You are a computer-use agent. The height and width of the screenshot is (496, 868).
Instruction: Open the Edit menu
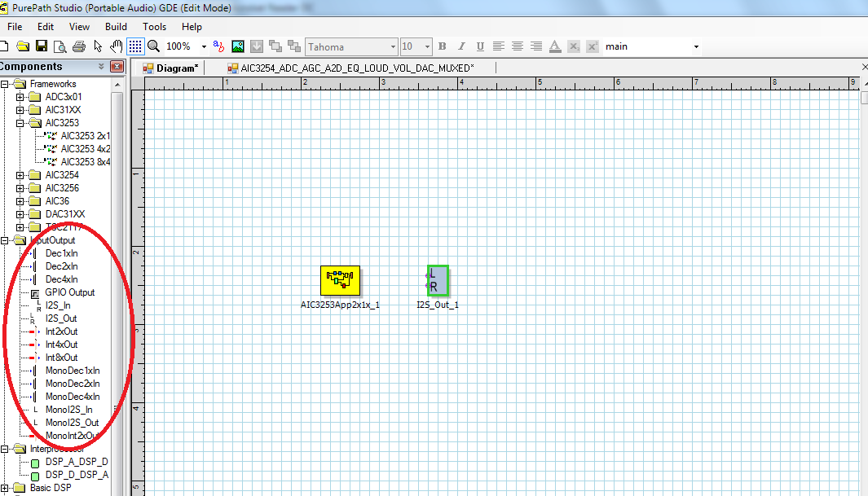(x=46, y=27)
